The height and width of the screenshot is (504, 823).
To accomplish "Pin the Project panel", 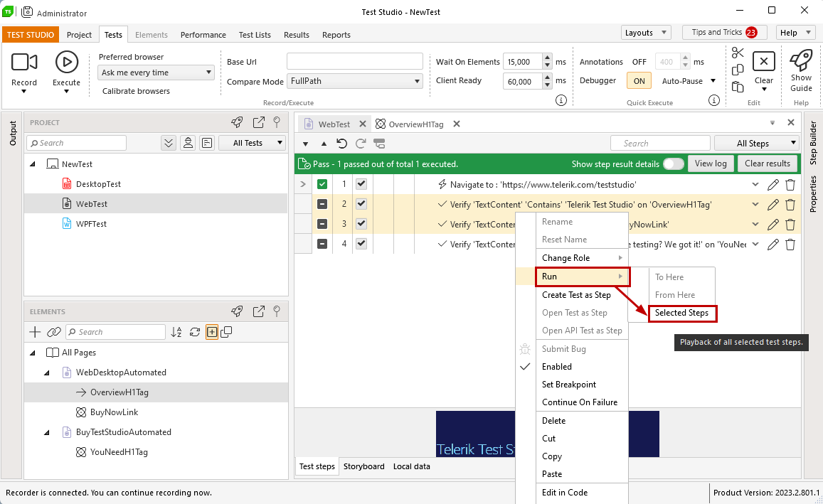I will 277,122.
